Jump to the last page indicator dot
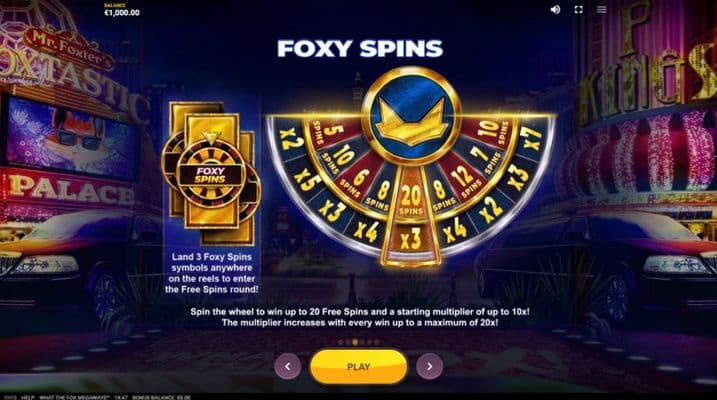The image size is (717, 400). [x=377, y=342]
